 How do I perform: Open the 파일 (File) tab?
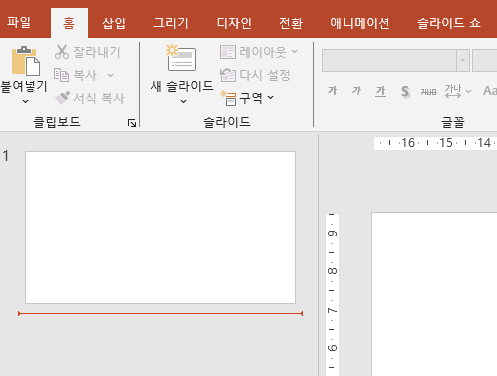(19, 23)
